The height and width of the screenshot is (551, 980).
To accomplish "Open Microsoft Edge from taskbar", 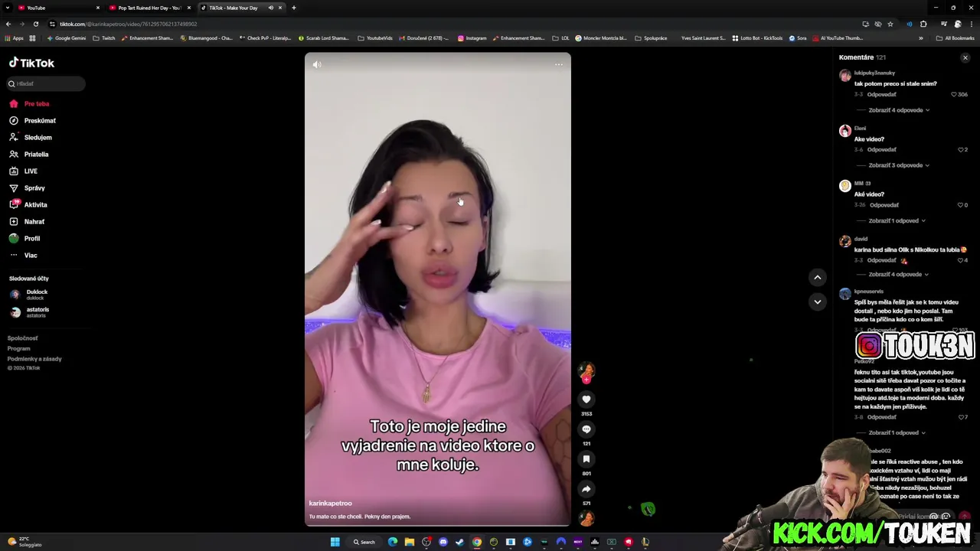I will [393, 542].
